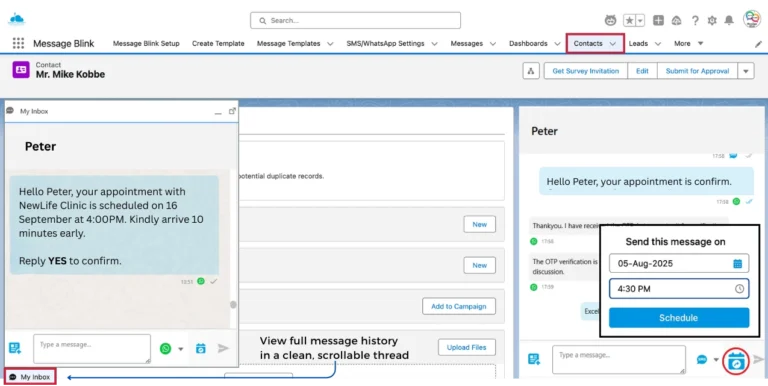Click the purple Contact record icon
The height and width of the screenshot is (386, 768).
point(21,70)
